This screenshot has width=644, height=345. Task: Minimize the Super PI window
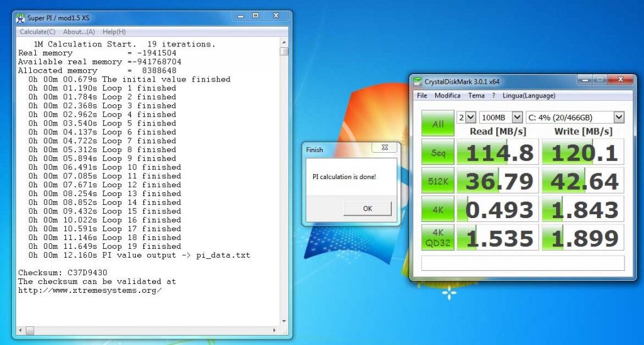241,16
